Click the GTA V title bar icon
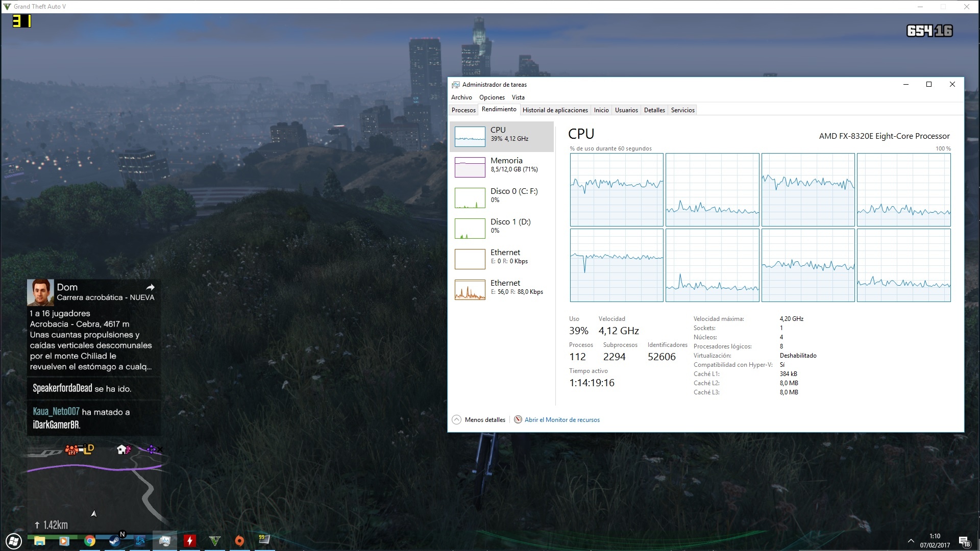Screen dimensions: 980x551 click(x=7, y=7)
